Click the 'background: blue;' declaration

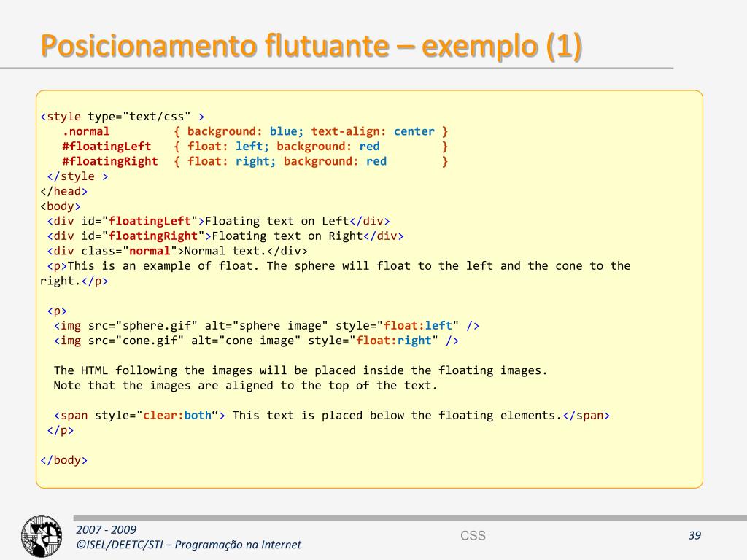pyautogui.click(x=245, y=131)
